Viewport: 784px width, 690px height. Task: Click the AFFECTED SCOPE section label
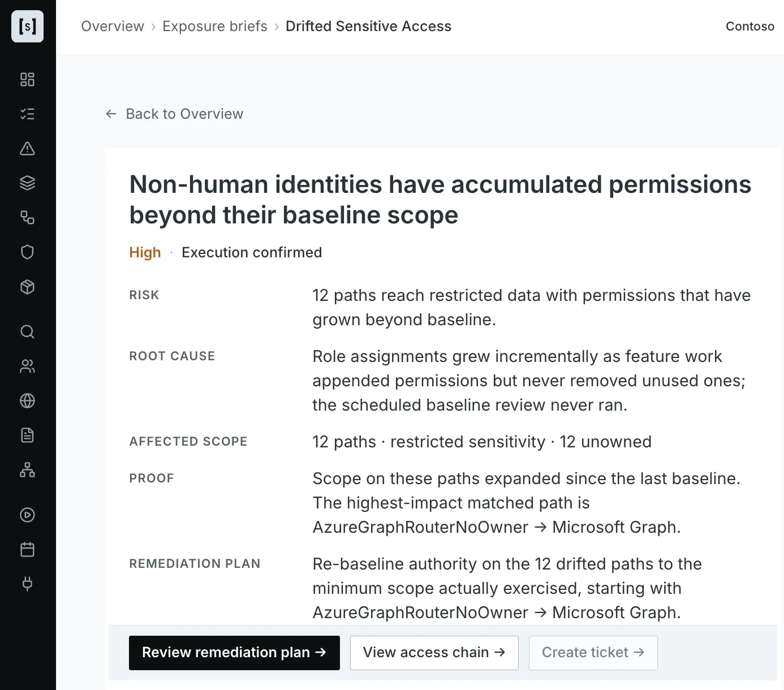point(188,441)
